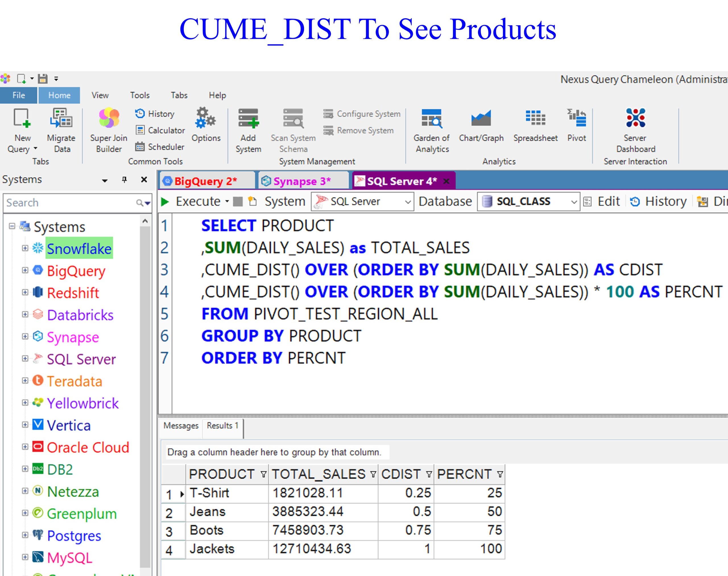Switch to the BigQuery 2 tab
Screen dimensions: 728x576
pyautogui.click(x=206, y=181)
